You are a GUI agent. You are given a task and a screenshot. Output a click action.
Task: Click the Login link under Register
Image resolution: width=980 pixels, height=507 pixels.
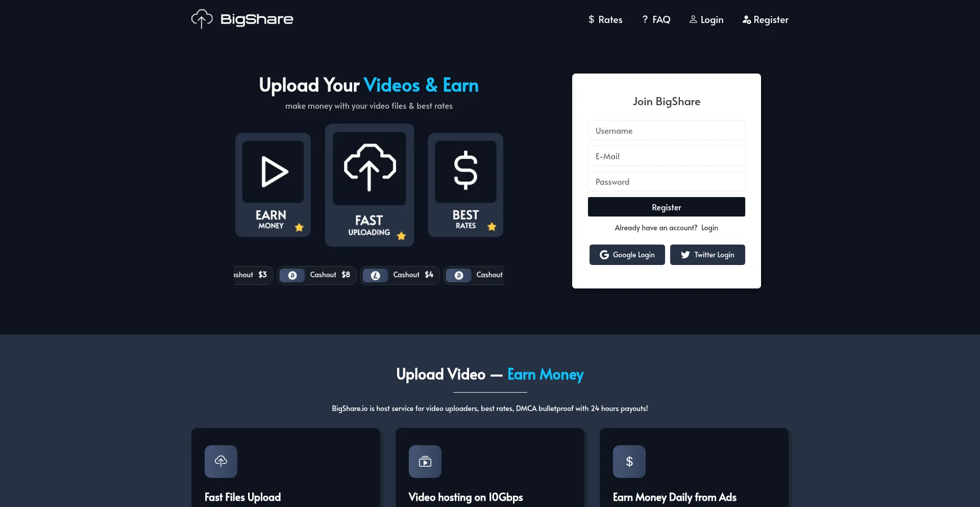coord(709,228)
